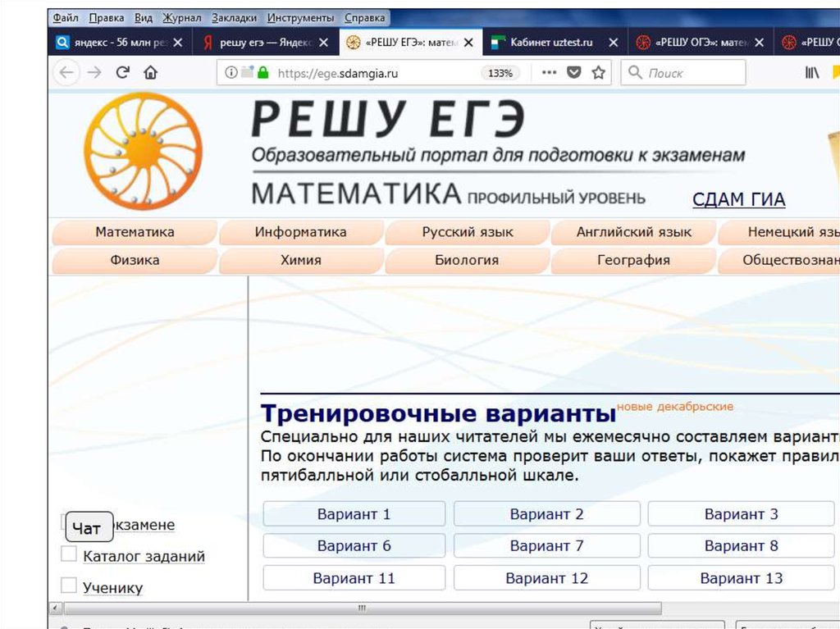Select the Информатика subject button
The image size is (840, 629).
(301, 232)
